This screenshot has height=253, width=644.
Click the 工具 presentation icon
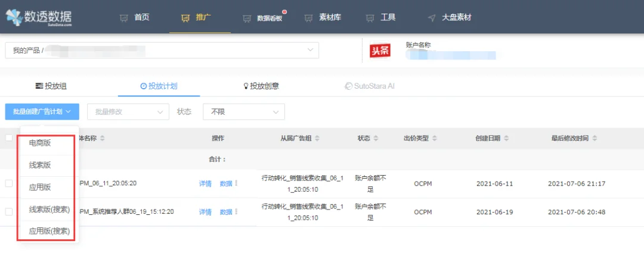pos(370,18)
